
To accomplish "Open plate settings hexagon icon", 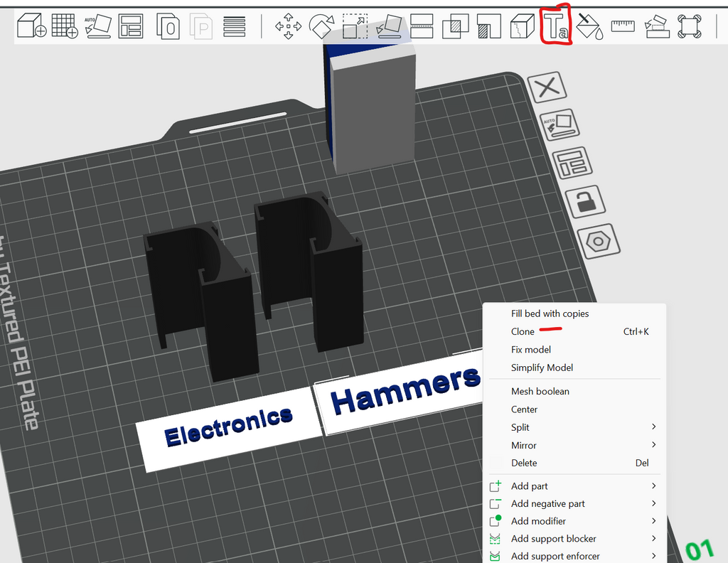I will (599, 242).
